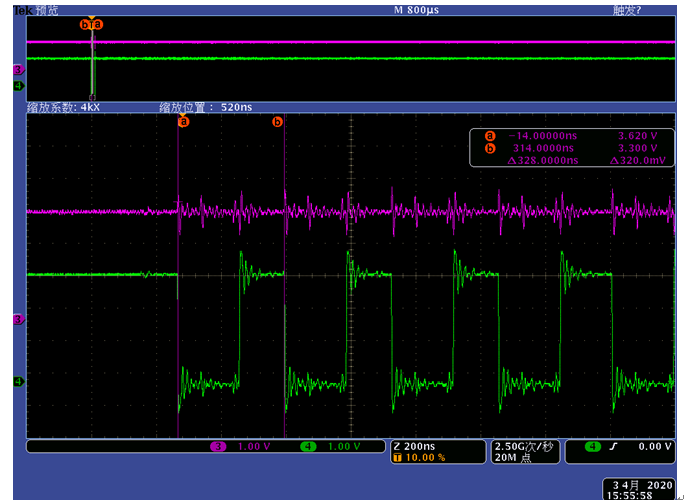Click the 'b a' cursor markers in overview

91,24
